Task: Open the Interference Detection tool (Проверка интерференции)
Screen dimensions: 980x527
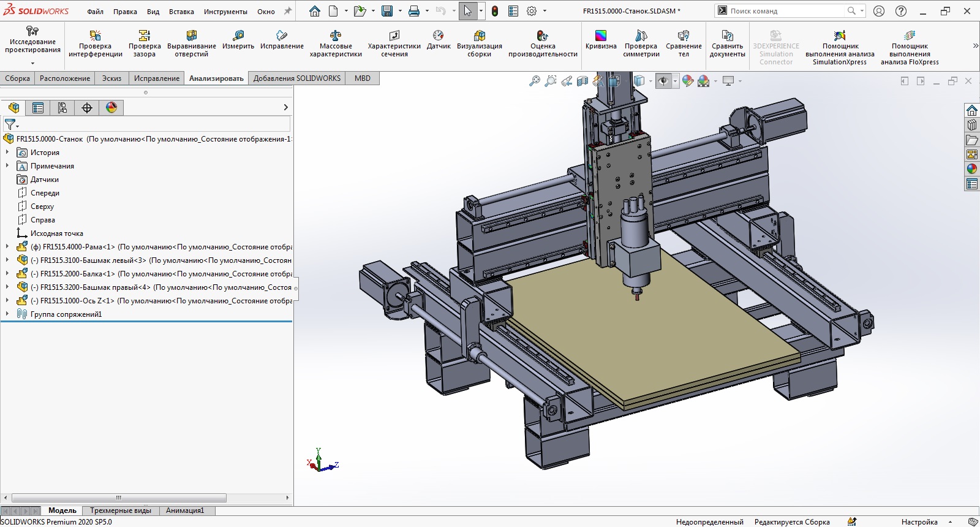Action: coord(95,43)
